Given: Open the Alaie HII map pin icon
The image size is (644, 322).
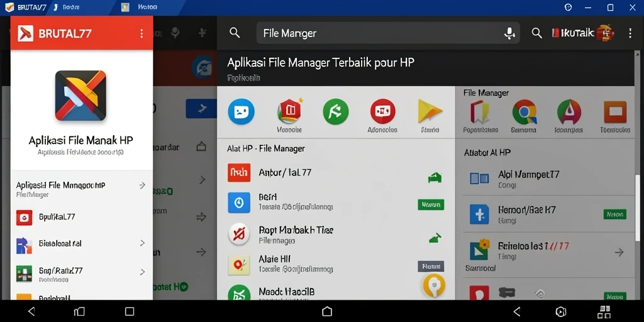Looking at the screenshot, I should pos(239,265).
